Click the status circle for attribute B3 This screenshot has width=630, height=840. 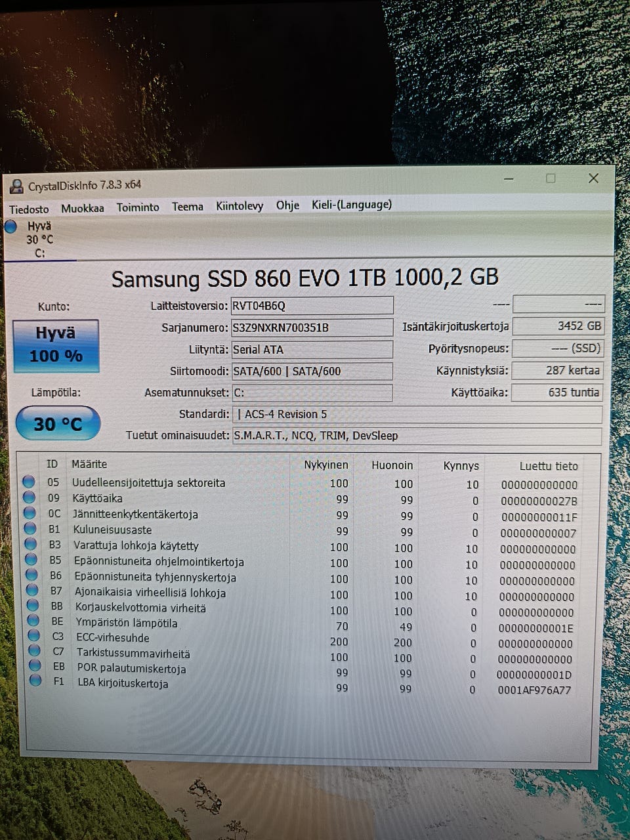[31, 544]
